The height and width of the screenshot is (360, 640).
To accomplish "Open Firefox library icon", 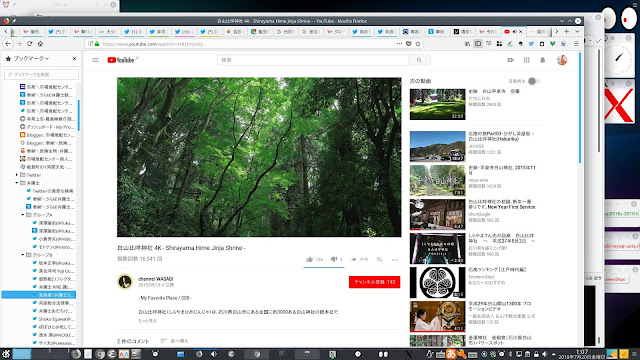I will tap(467, 44).
